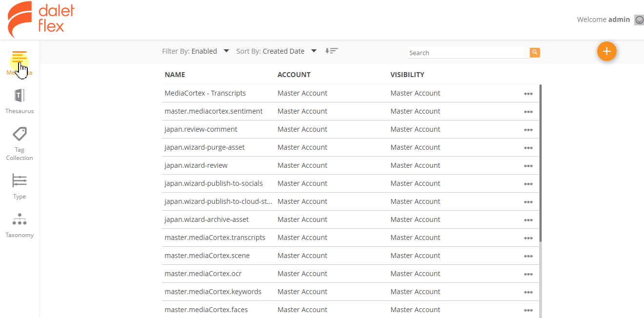Open options for japan.wizard-review row
Viewport: 644px width, 318px height.
tap(528, 166)
